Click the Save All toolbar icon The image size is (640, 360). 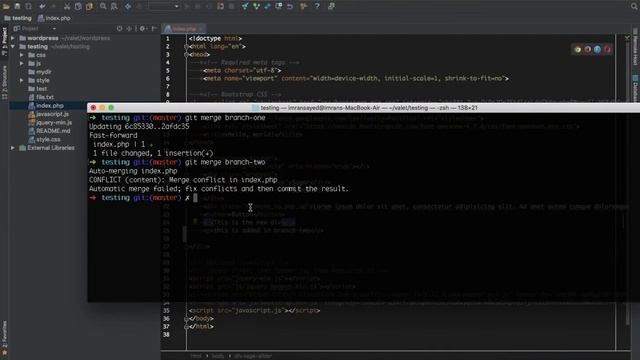coord(17,6)
